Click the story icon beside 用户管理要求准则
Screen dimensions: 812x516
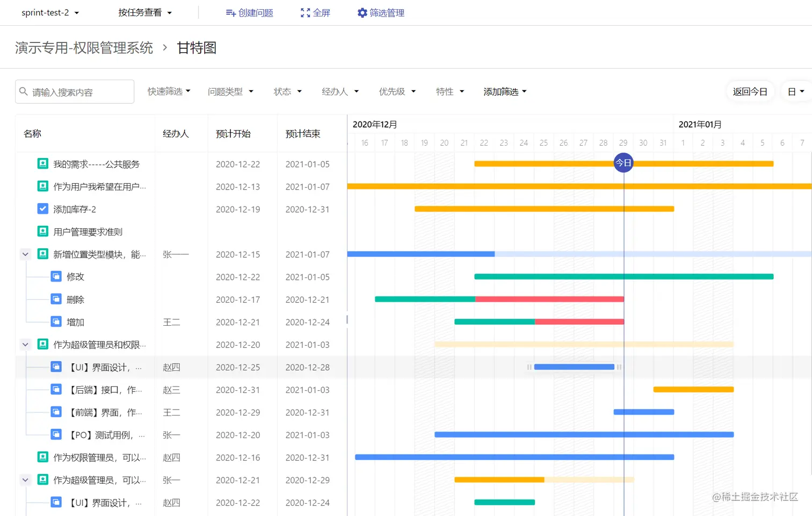42,231
